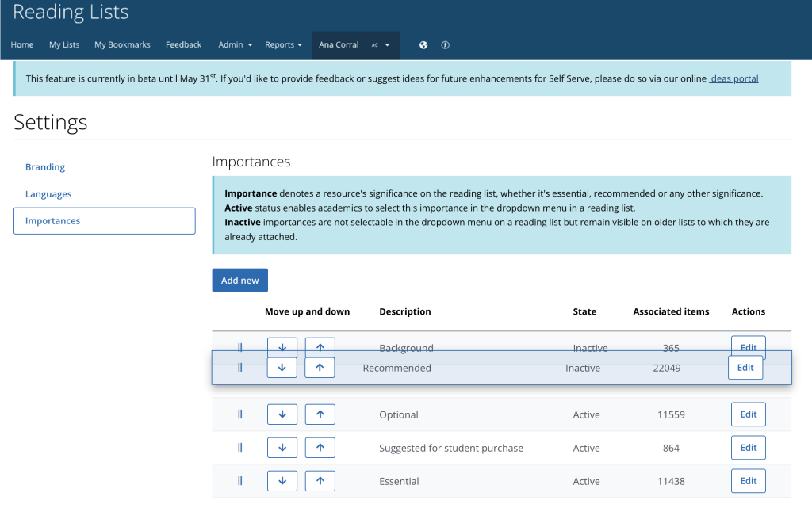Expand the Admin dropdown menu
The height and width of the screenshot is (508, 812).
click(x=235, y=45)
